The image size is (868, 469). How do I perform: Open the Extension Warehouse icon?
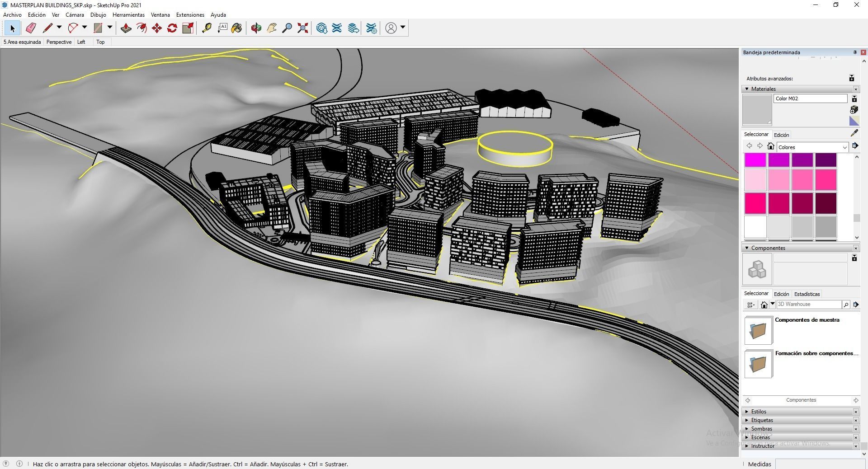[x=337, y=28]
